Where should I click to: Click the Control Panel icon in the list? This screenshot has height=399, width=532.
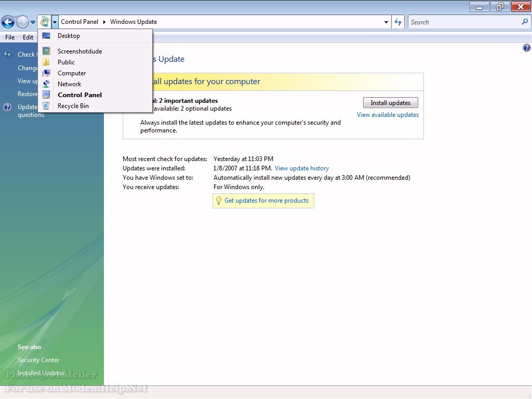click(46, 95)
